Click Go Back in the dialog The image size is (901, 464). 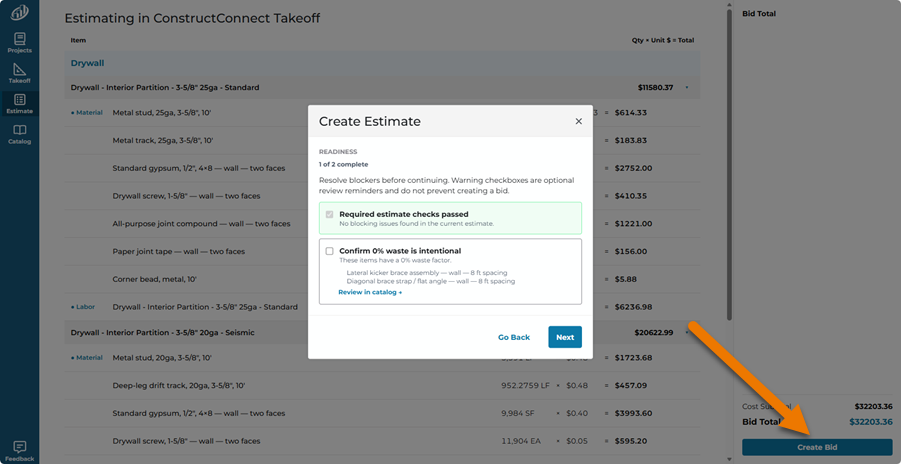click(x=514, y=338)
